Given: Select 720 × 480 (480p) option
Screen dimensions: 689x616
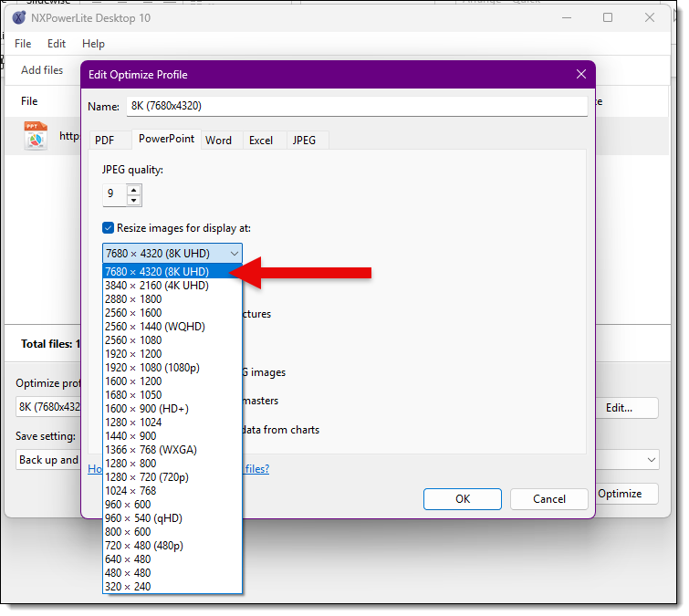Looking at the screenshot, I should click(172, 546).
